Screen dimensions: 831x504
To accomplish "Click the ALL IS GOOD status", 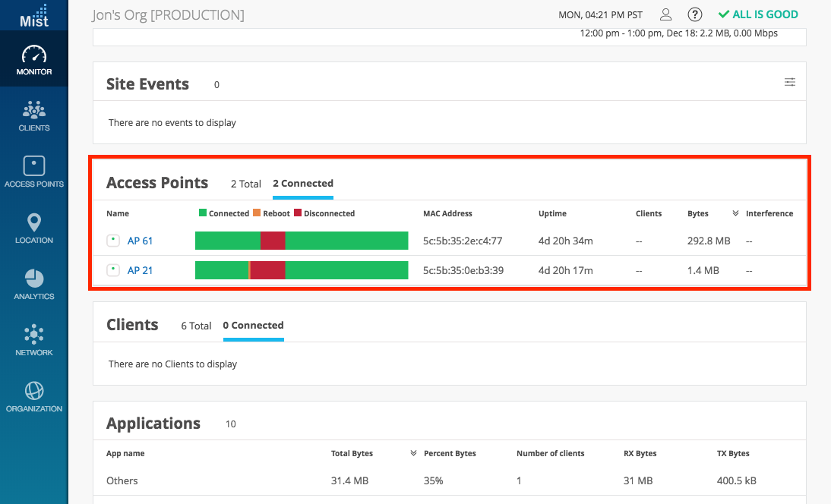I will point(757,14).
